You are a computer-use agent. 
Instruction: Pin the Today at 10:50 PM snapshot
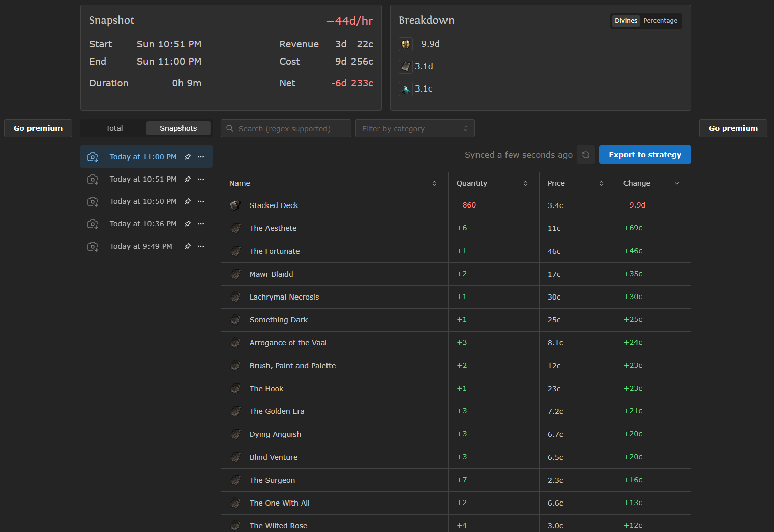tap(188, 201)
